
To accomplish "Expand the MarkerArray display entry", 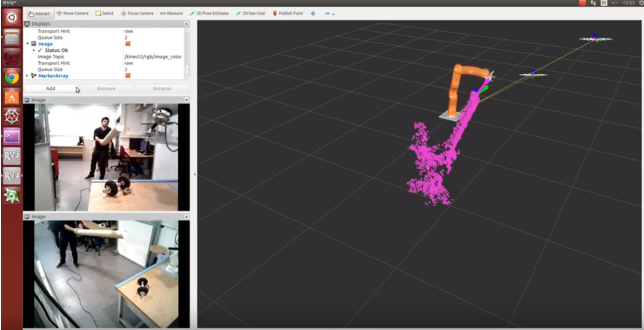I will point(27,76).
